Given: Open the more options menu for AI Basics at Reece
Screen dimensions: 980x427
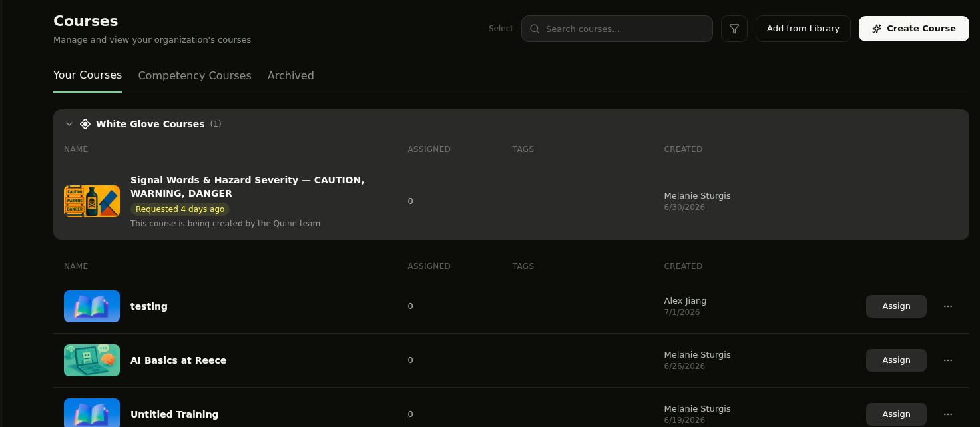Looking at the screenshot, I should (948, 360).
